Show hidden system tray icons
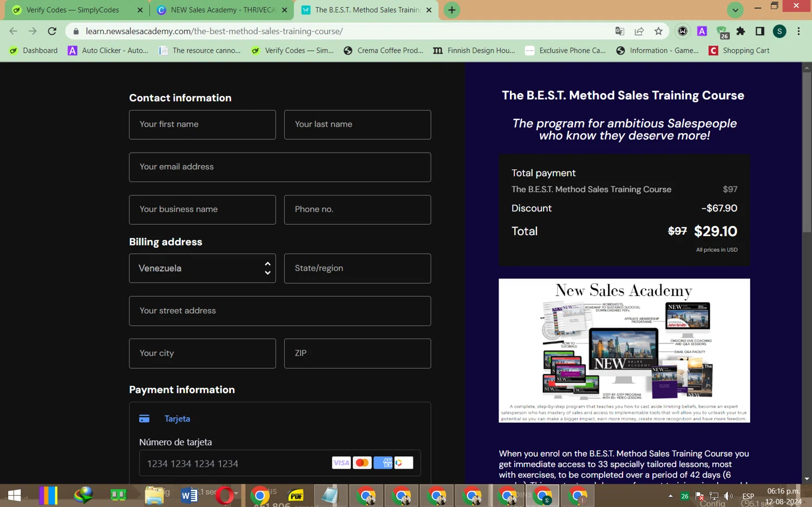The width and height of the screenshot is (812, 507). [x=670, y=496]
